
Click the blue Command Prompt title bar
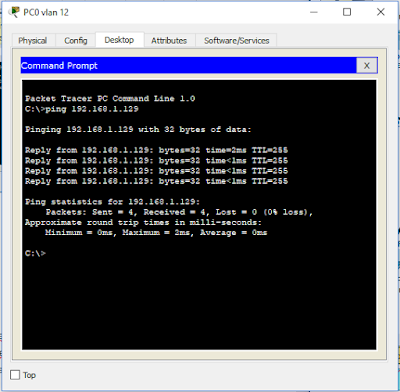coord(188,65)
